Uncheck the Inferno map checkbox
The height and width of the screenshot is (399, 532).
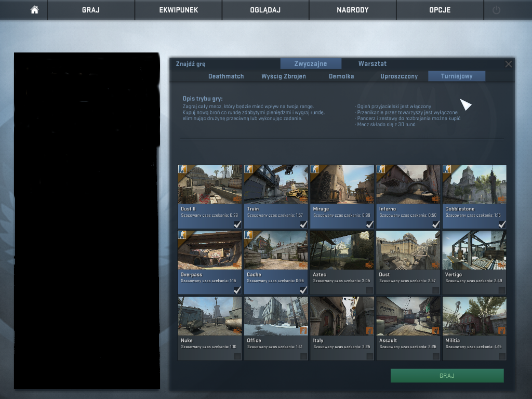[436, 224]
